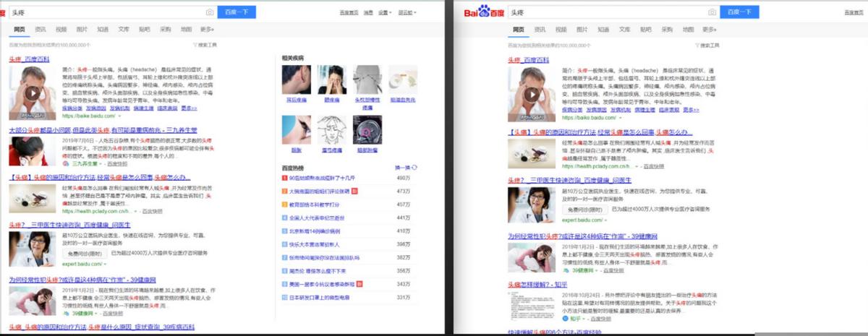Viewport: 868px width, 336px height.
Task: Click the 39健康网 favicon in the left window
Action: coord(65,314)
